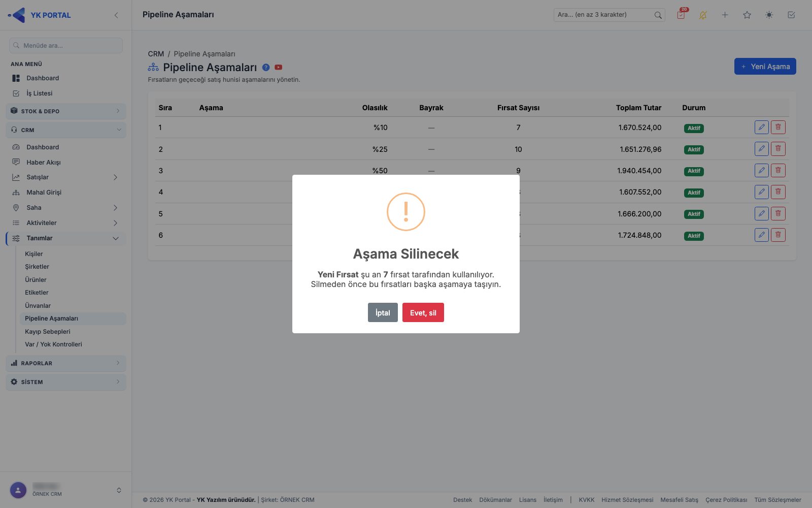The height and width of the screenshot is (508, 812).
Task: Click the search magnifier icon in top bar
Action: pos(658,15)
